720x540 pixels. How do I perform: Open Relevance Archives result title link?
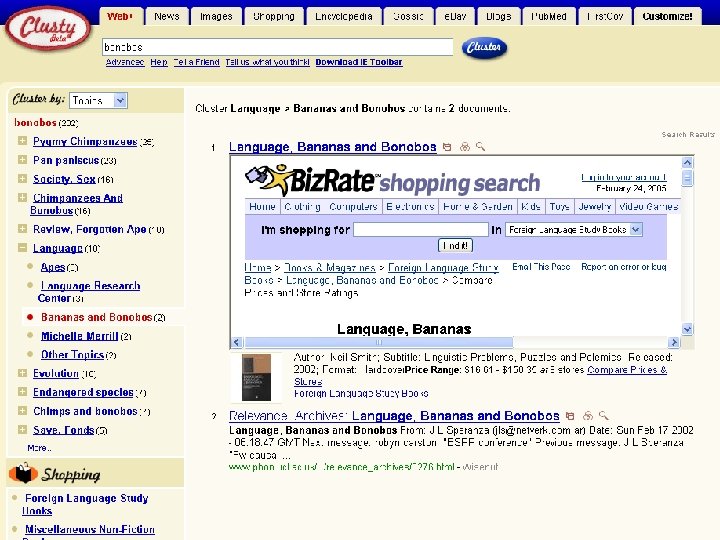coord(394,416)
